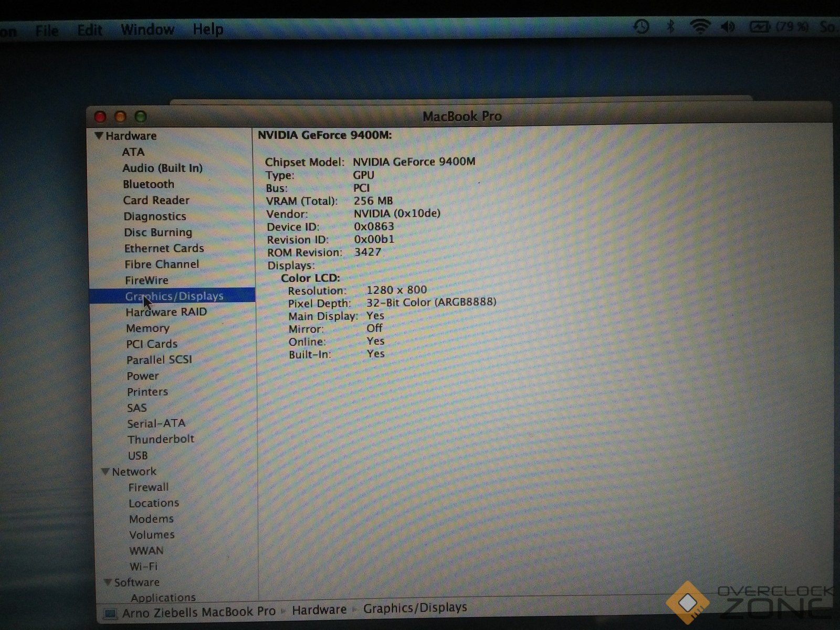The image size is (840, 630).
Task: Open the Time Machine menu bar icon
Action: [641, 26]
